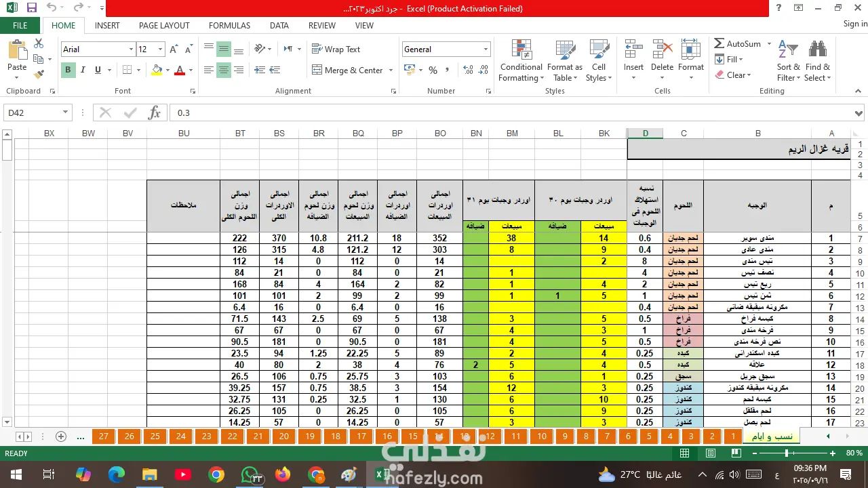Apply the yellow fill color

click(157, 70)
